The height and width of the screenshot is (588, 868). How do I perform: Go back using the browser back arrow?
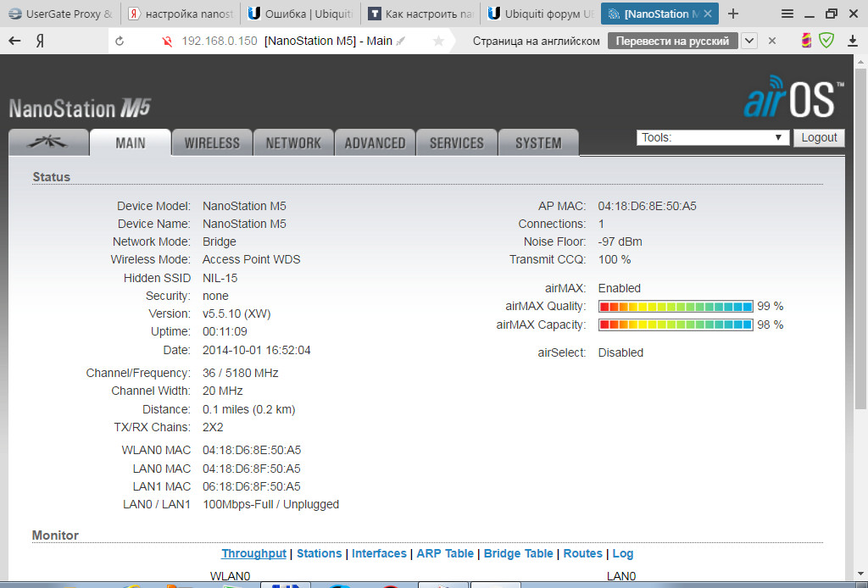(x=15, y=41)
